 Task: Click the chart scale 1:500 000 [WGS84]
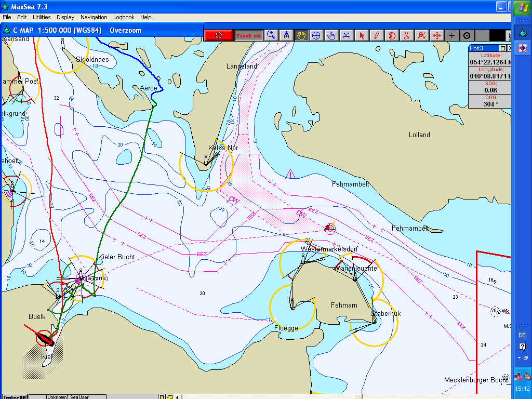point(70,30)
